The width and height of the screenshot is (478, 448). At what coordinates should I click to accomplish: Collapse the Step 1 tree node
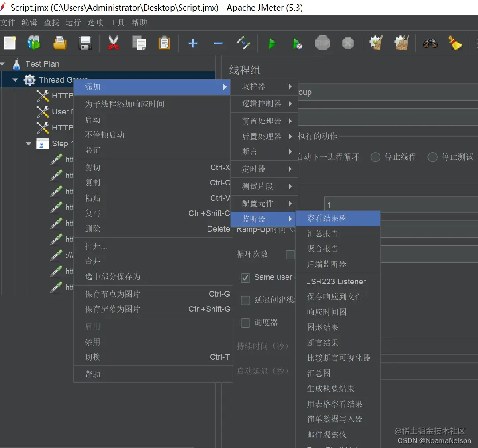(x=29, y=144)
